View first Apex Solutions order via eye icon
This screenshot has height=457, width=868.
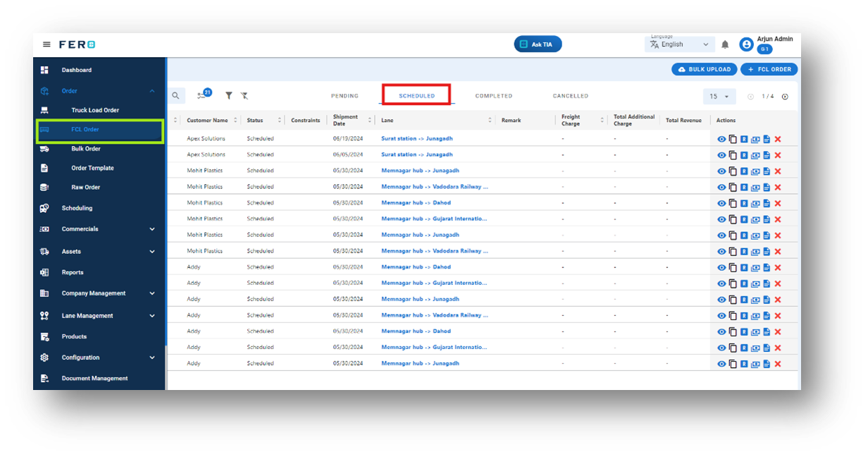pos(721,139)
